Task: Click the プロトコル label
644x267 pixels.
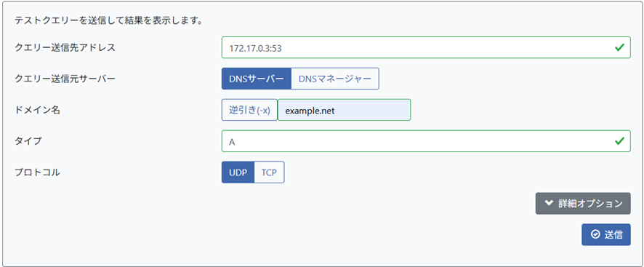Action: pos(37,172)
